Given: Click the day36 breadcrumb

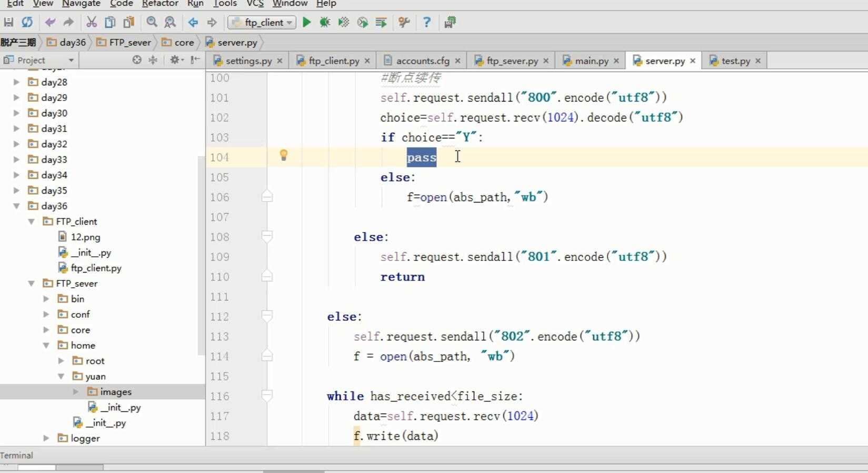Looking at the screenshot, I should click(x=66, y=43).
